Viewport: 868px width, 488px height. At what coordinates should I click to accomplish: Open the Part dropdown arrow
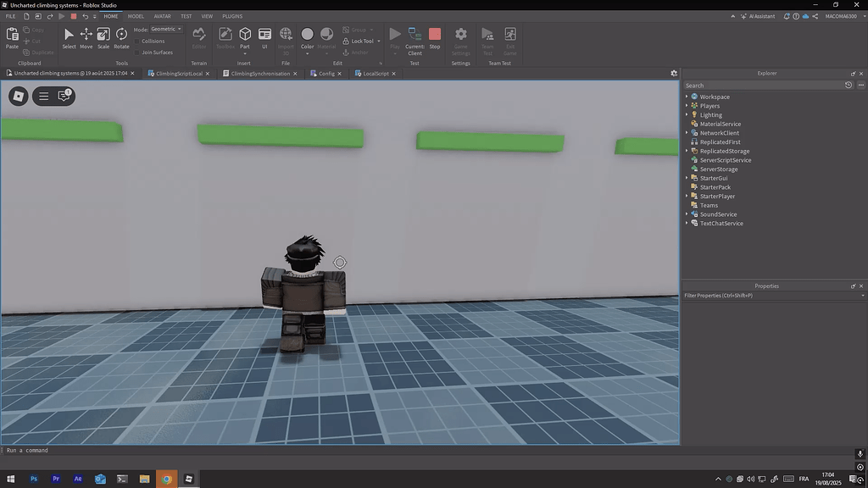point(245,53)
